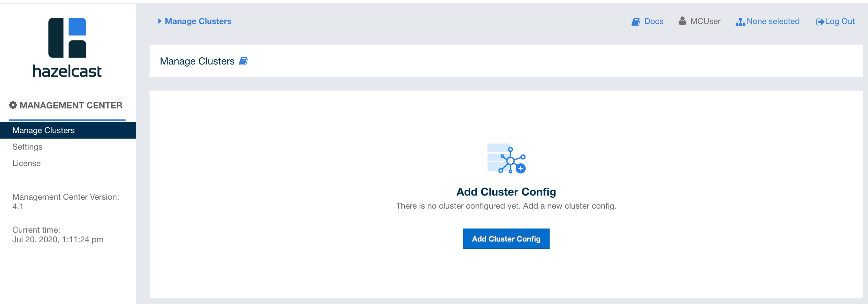The width and height of the screenshot is (868, 304).
Task: Open the help book icon beside page title
Action: pyautogui.click(x=243, y=61)
